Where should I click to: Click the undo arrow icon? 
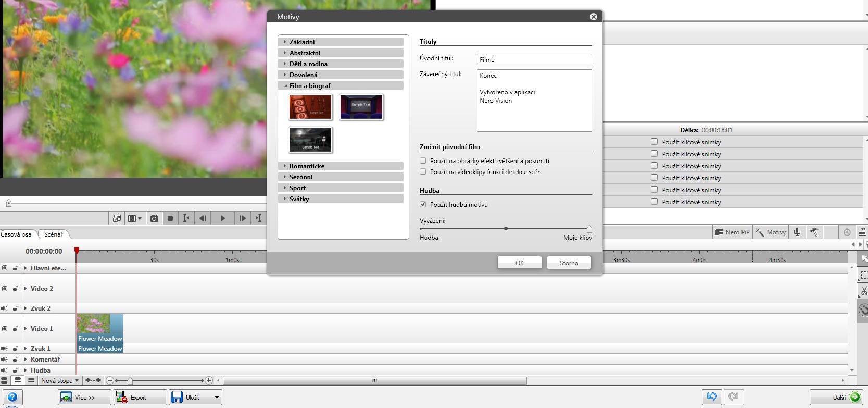pyautogui.click(x=711, y=397)
